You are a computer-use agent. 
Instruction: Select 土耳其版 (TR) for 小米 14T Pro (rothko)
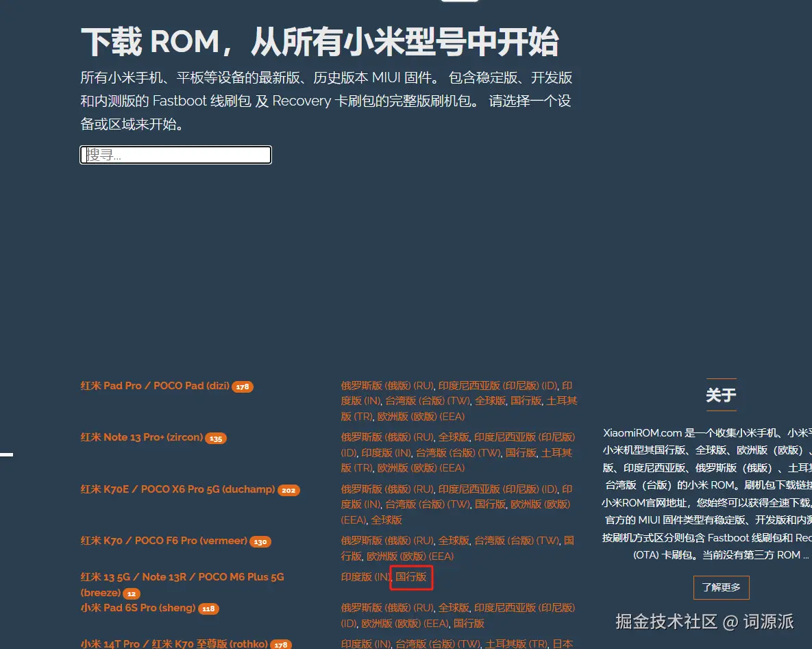click(x=516, y=644)
